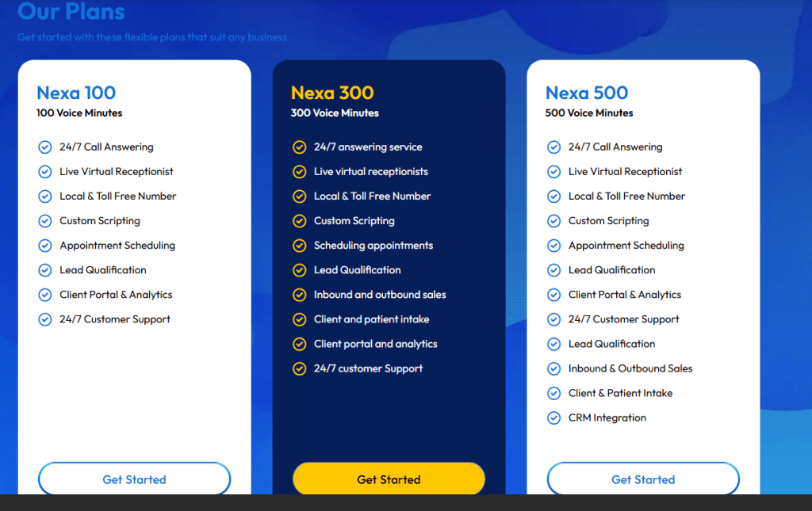The height and width of the screenshot is (511, 812).
Task: Click the yellow checkmark next to 24/7 answering service
Action: [x=300, y=147]
